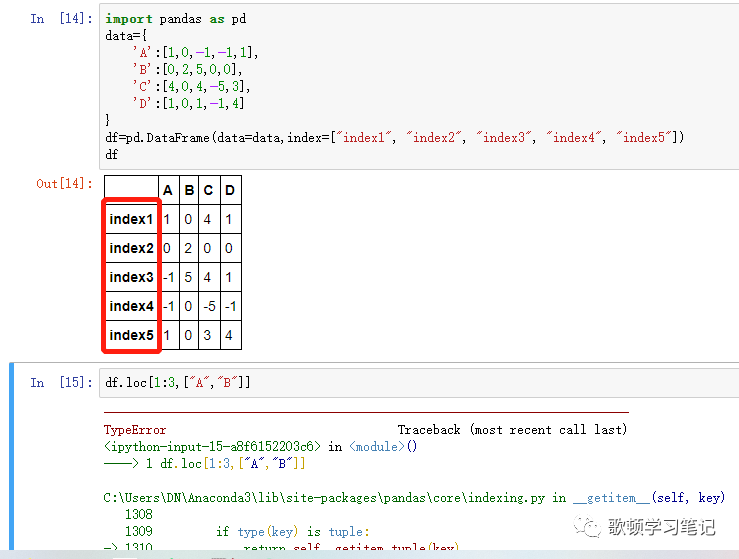This screenshot has height=559, width=739.
Task: Click the 'C':[4,0,4,-5,3] code line
Action: [191, 87]
